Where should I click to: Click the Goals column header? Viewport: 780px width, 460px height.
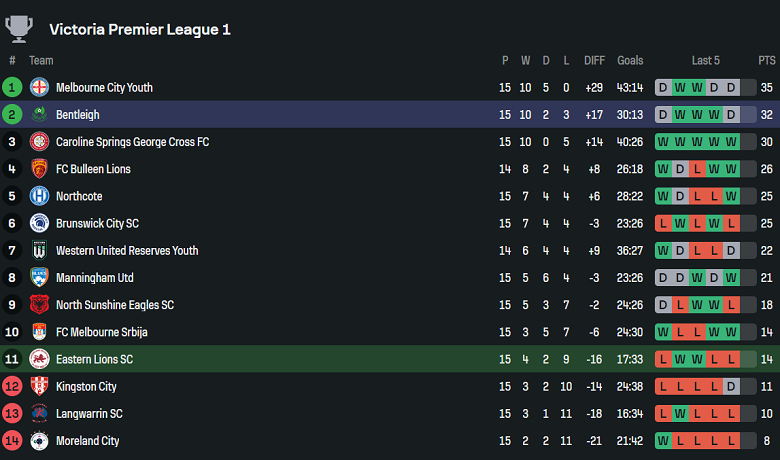(630, 61)
